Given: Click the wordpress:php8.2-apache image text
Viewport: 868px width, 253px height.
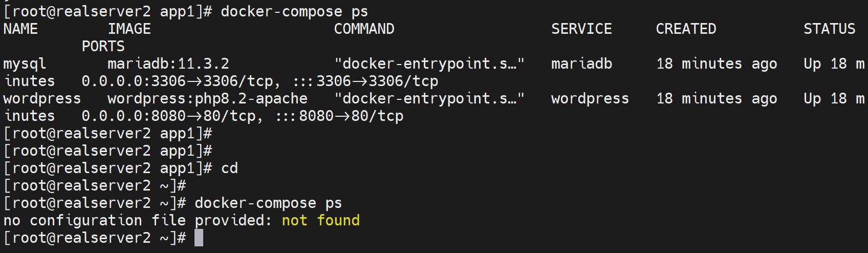Looking at the screenshot, I should point(207,98).
